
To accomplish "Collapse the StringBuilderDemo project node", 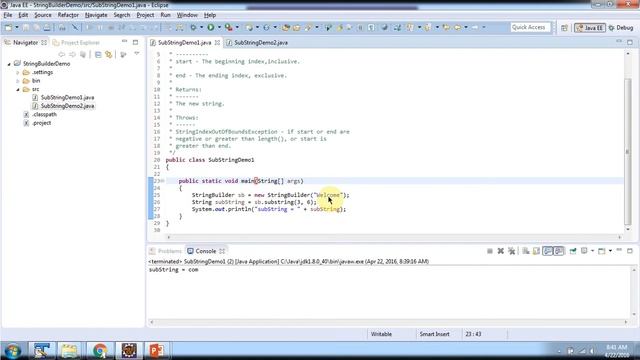I will click(9, 64).
